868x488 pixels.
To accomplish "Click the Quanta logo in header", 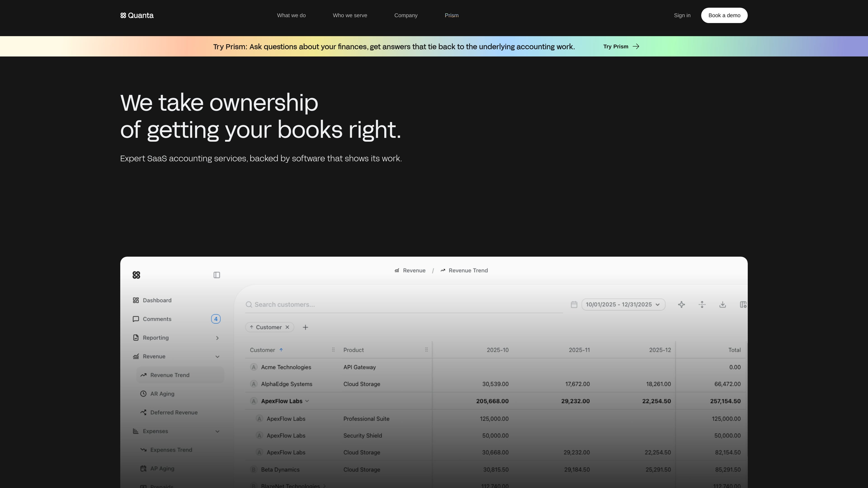I will point(137,16).
